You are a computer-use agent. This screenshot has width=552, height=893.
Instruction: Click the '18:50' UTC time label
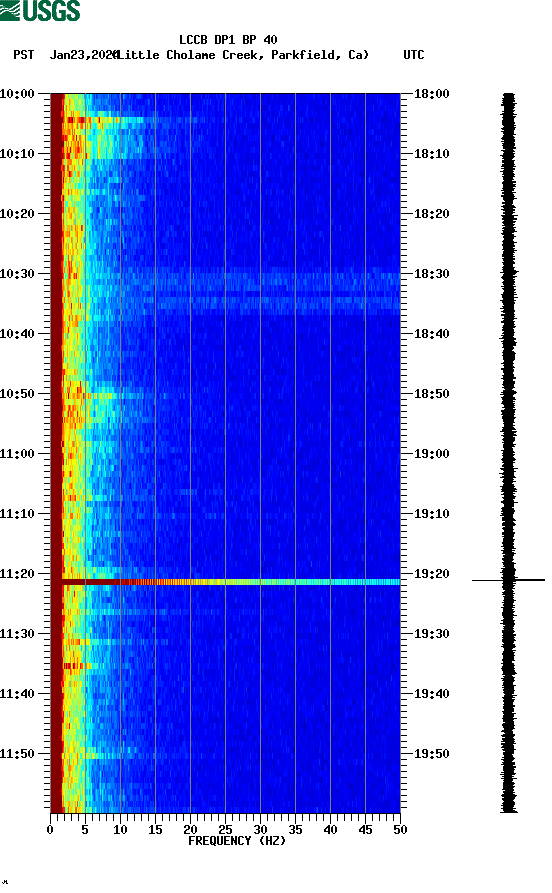tap(432, 394)
